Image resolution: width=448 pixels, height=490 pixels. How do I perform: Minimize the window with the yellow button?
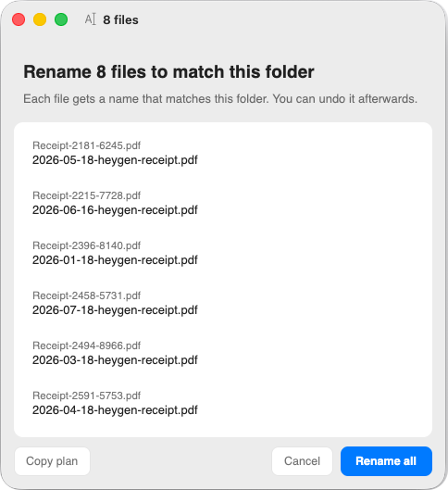[40, 19]
